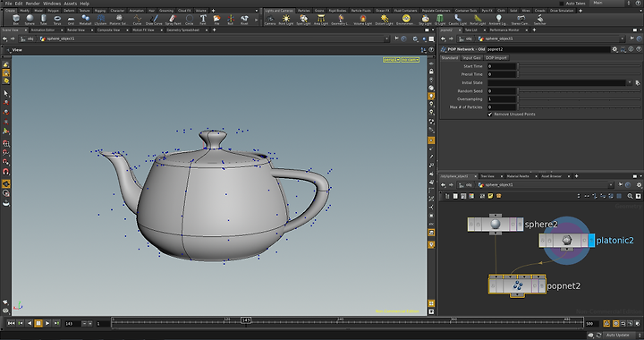Open the DOP Import parameter tab
The height and width of the screenshot is (340, 644).
click(x=496, y=58)
